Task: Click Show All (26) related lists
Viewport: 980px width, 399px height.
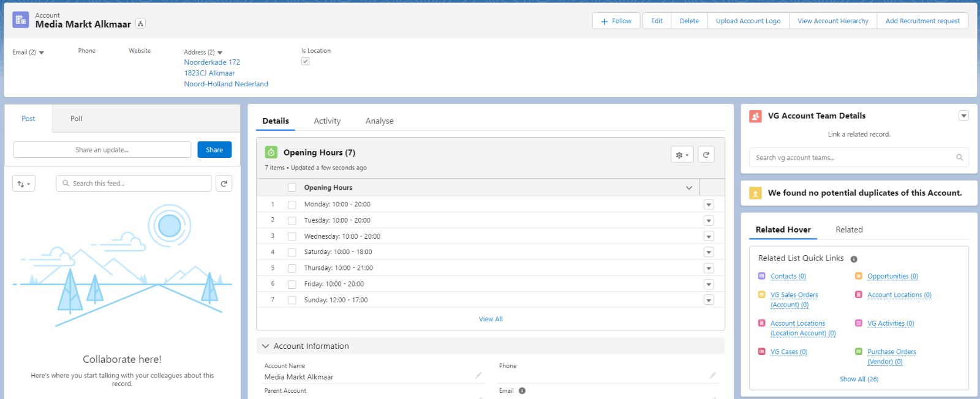Action: click(859, 379)
